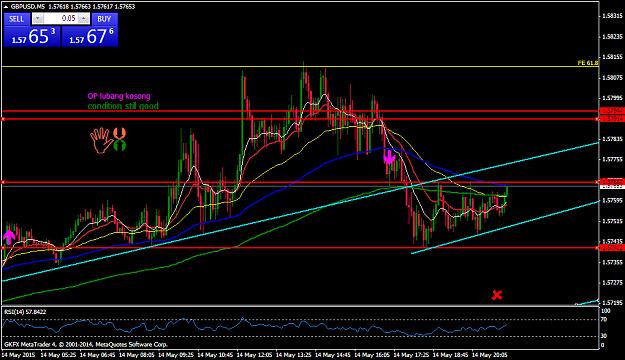The image size is (625, 360).
Task: Click the RSI scale value 30
Action: [x=604, y=336]
